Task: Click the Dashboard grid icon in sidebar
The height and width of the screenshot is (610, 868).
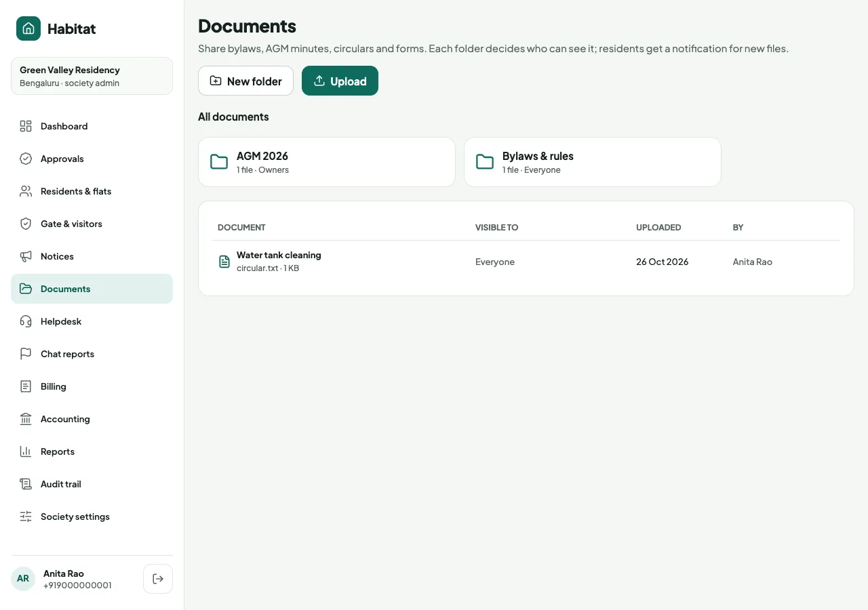Action: tap(26, 126)
